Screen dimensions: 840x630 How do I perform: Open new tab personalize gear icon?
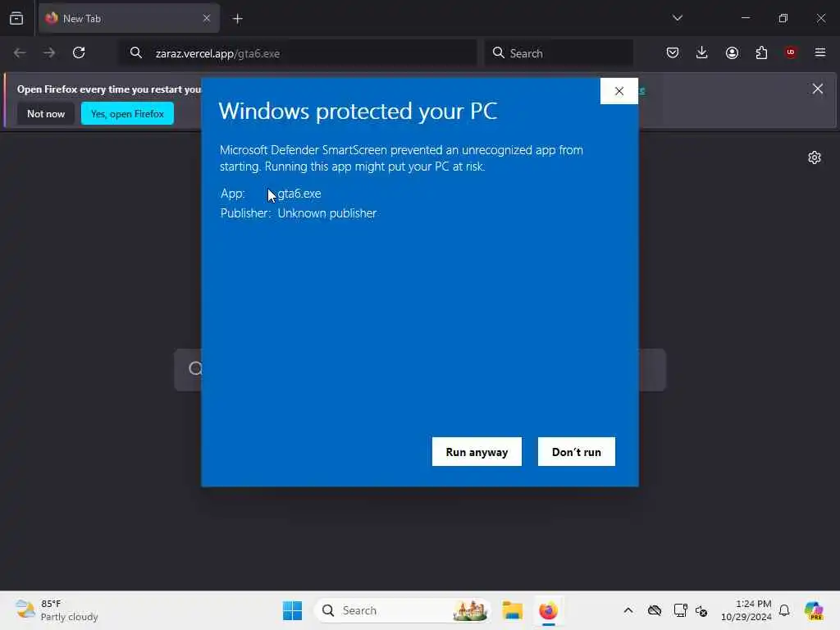click(815, 157)
